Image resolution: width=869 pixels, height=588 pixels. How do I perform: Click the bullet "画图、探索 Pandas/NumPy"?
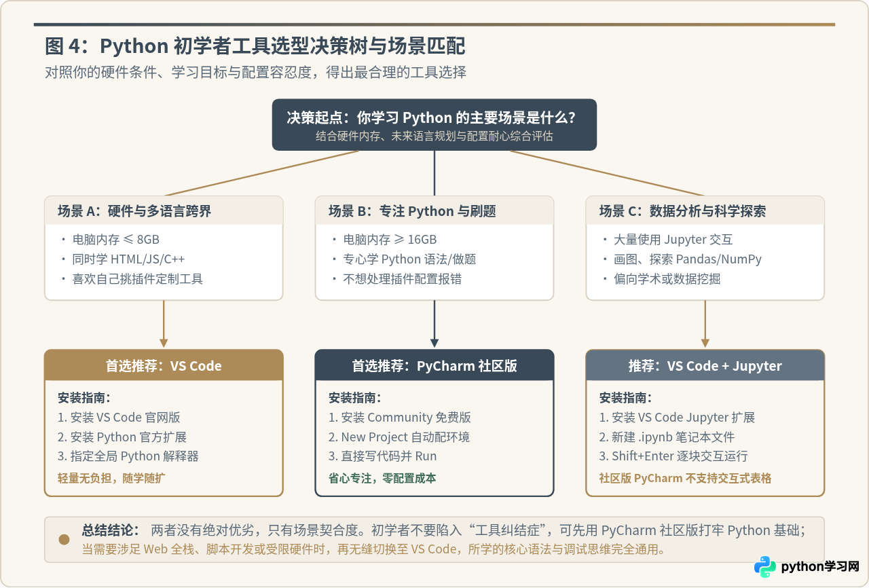[688, 259]
